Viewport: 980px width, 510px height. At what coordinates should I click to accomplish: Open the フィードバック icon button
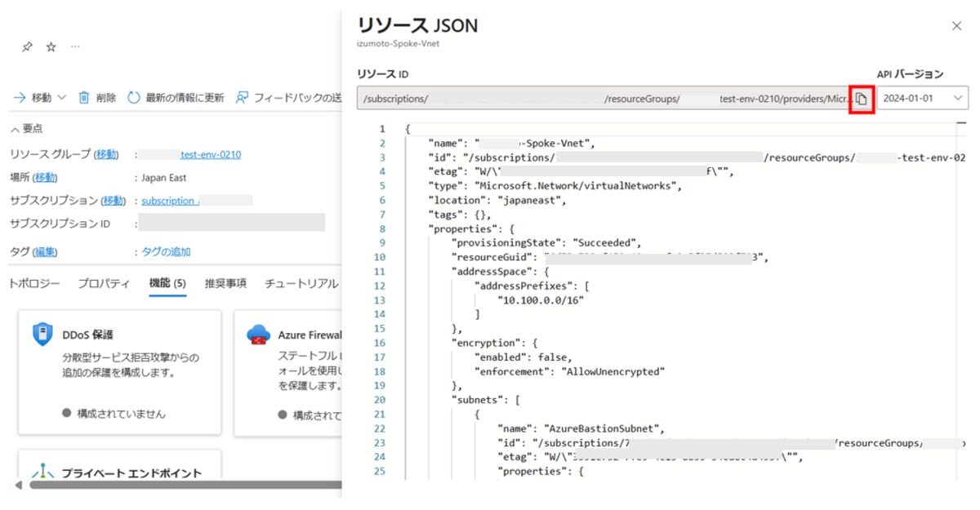tap(242, 98)
